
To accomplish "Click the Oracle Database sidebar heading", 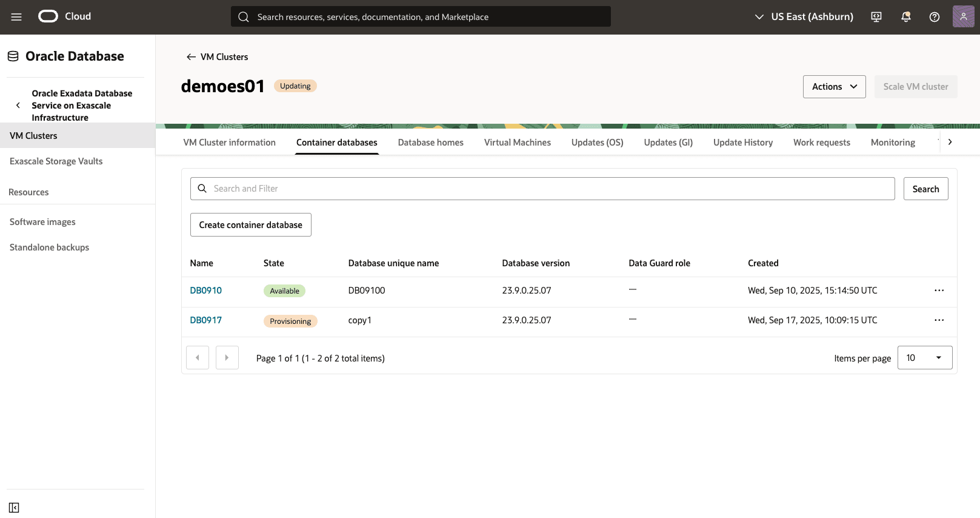I will pos(75,56).
